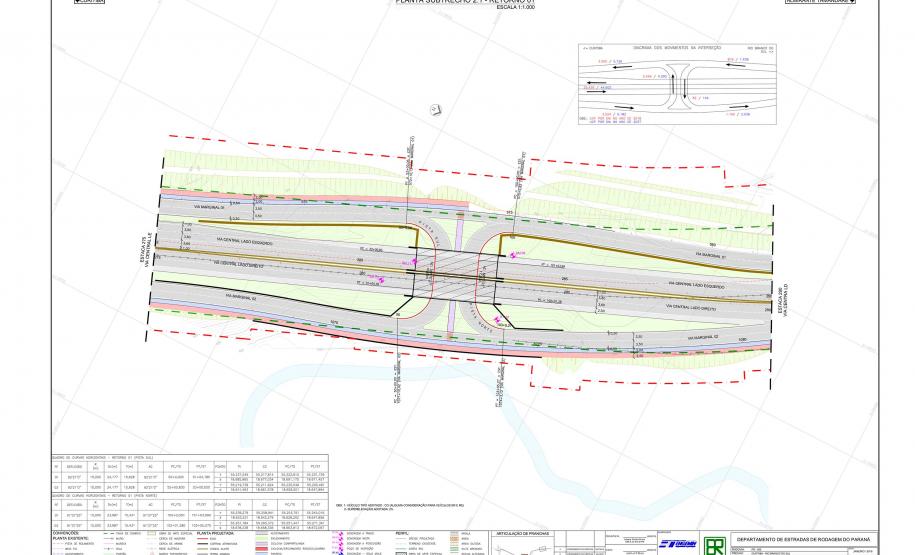Click right 'VIA CENTRAL LADO DIREITO' label
This screenshot has height=555, width=915.
pos(692,306)
